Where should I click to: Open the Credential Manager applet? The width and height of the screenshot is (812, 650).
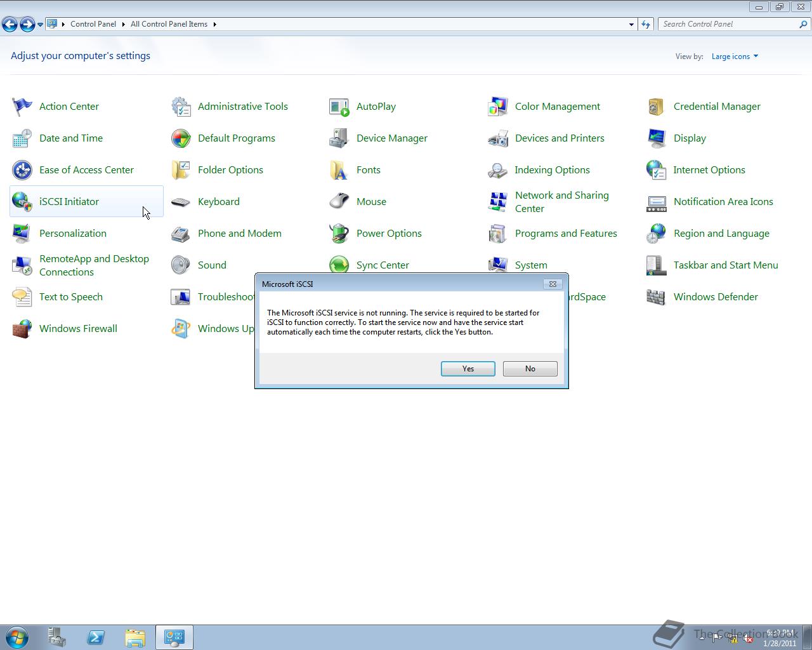click(x=717, y=106)
